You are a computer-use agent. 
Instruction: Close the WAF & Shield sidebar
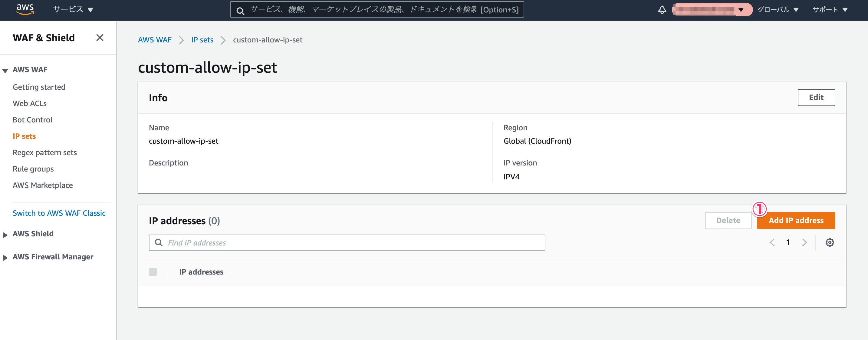(x=100, y=38)
